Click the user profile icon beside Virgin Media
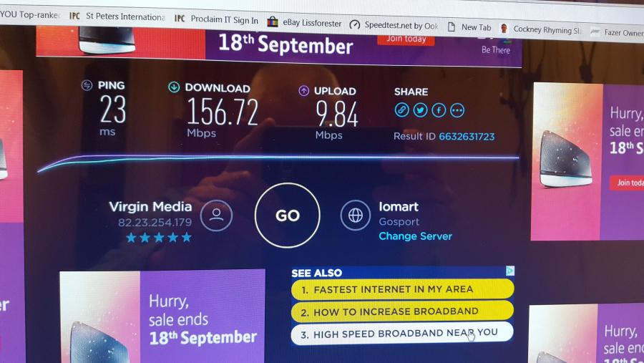Image resolution: width=644 pixels, height=363 pixels. 216,216
